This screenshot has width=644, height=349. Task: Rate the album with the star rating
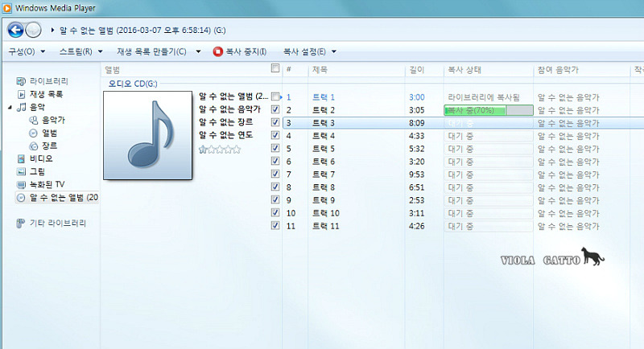point(219,150)
